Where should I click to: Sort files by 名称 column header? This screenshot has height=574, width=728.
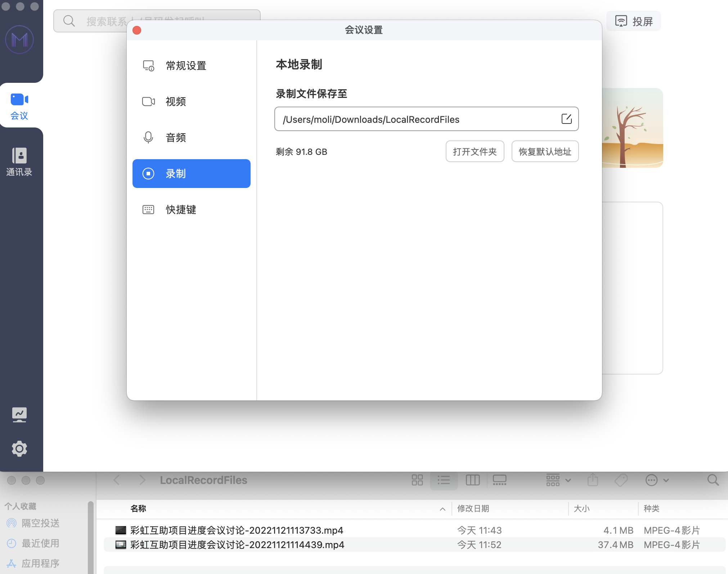138,508
